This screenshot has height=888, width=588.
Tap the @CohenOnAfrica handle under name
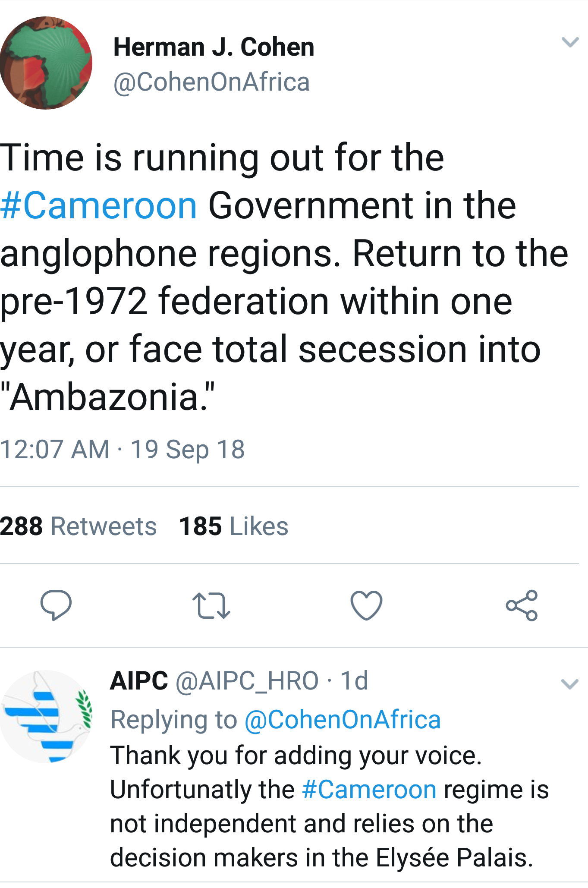point(211,82)
